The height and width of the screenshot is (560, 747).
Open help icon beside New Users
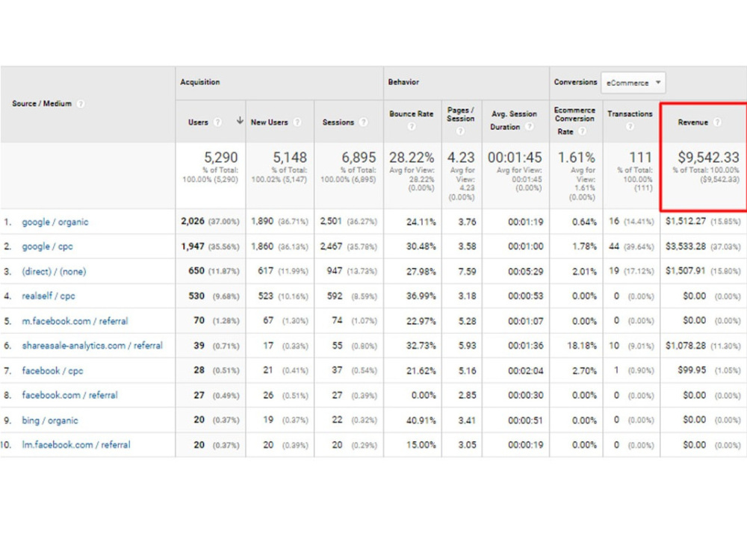(297, 122)
